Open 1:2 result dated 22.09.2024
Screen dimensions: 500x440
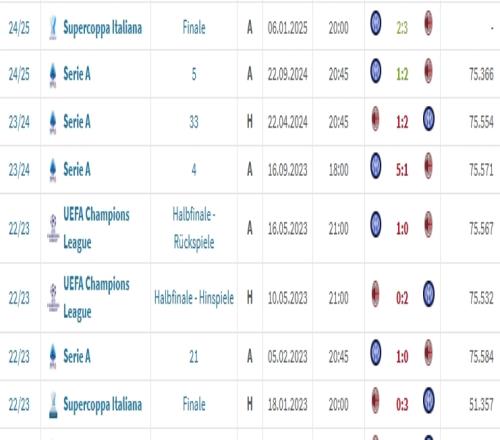pos(402,74)
